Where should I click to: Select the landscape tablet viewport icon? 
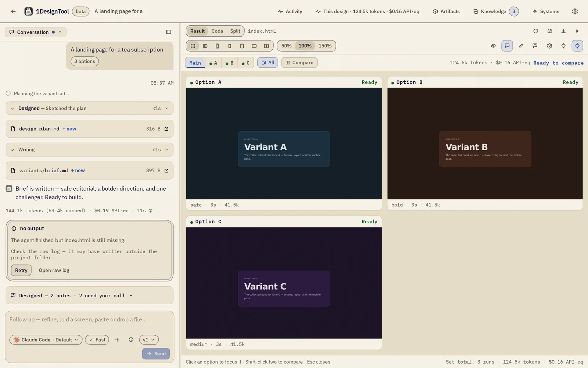(254, 46)
